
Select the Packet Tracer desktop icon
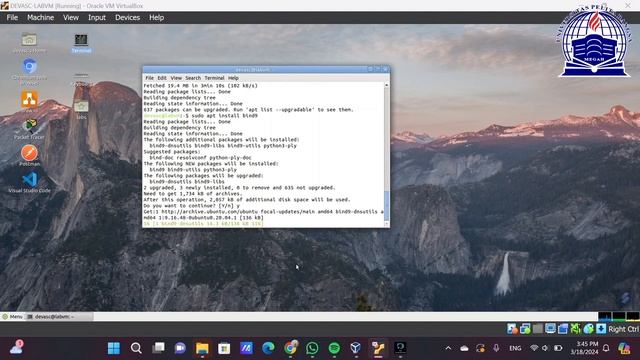(29, 129)
